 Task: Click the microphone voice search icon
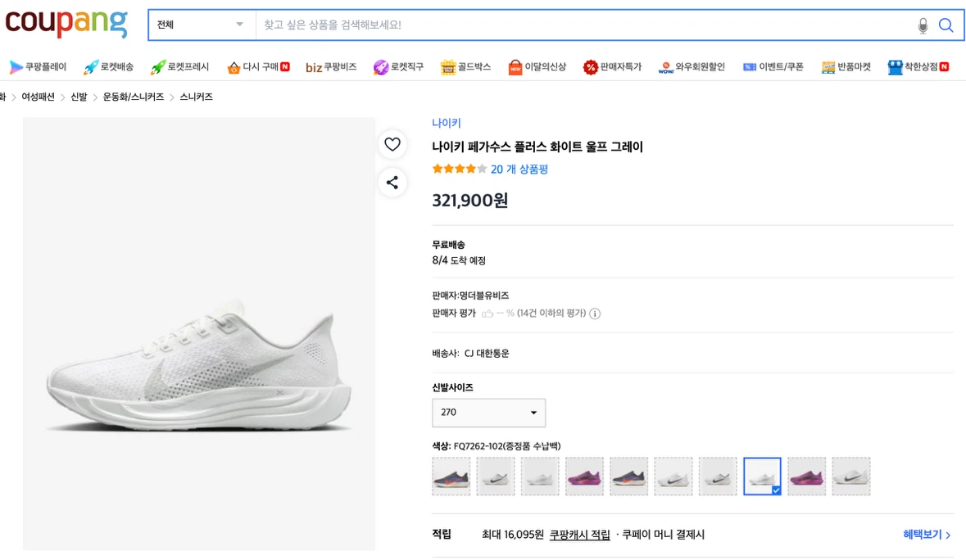923,25
